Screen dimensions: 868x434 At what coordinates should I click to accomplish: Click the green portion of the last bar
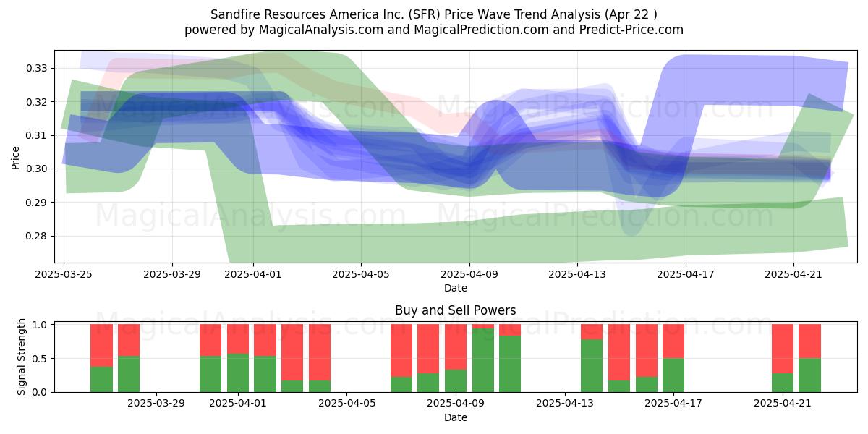click(x=810, y=375)
